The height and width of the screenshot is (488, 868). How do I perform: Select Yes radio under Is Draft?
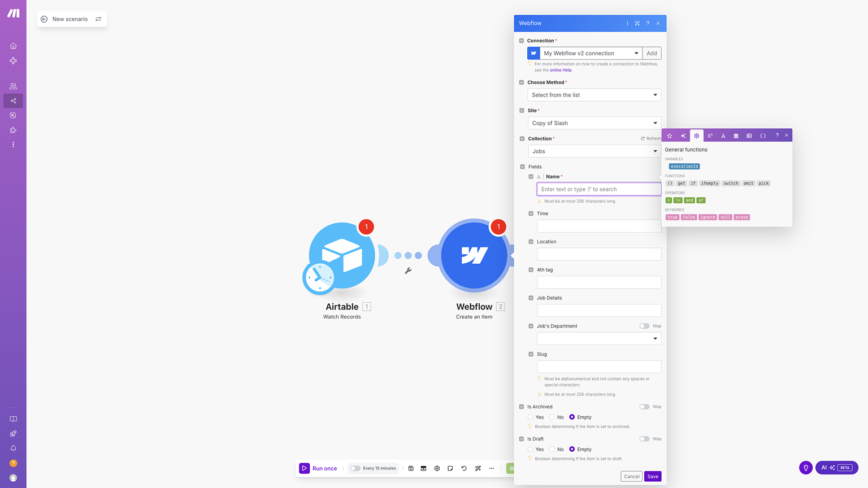pyautogui.click(x=531, y=449)
